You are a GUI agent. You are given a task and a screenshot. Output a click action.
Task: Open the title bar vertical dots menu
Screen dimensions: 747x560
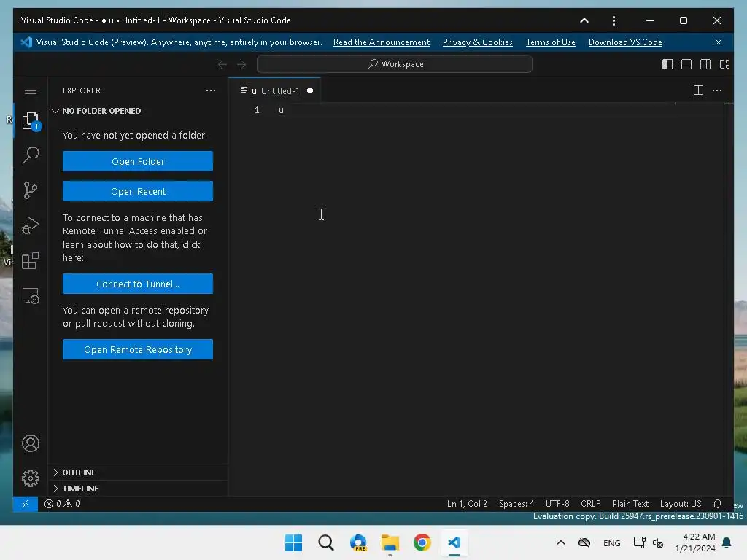tap(614, 20)
